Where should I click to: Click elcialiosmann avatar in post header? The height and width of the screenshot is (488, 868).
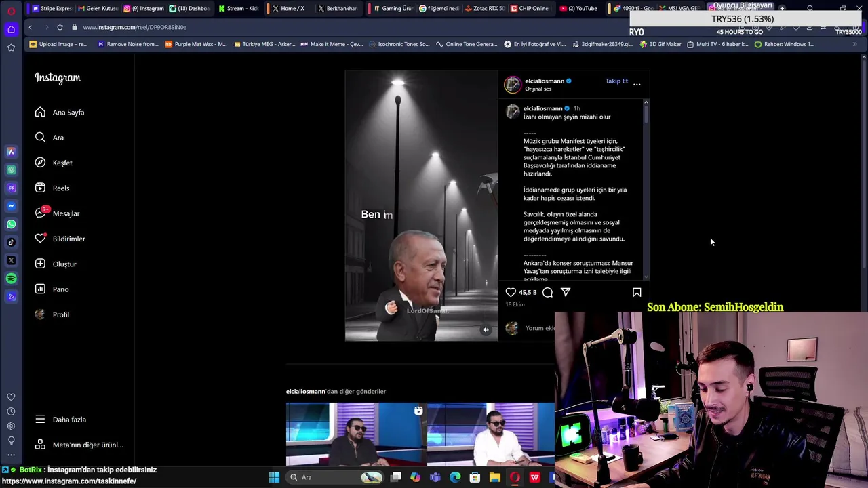512,84
